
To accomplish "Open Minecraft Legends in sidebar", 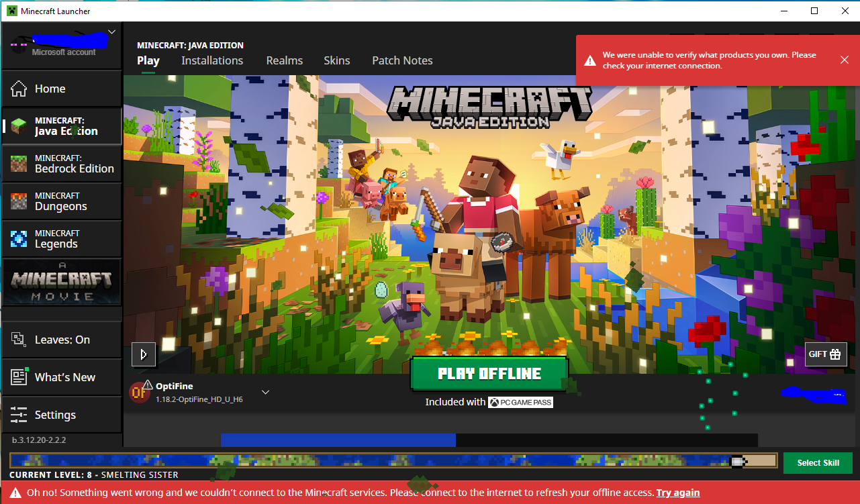I will [x=62, y=239].
